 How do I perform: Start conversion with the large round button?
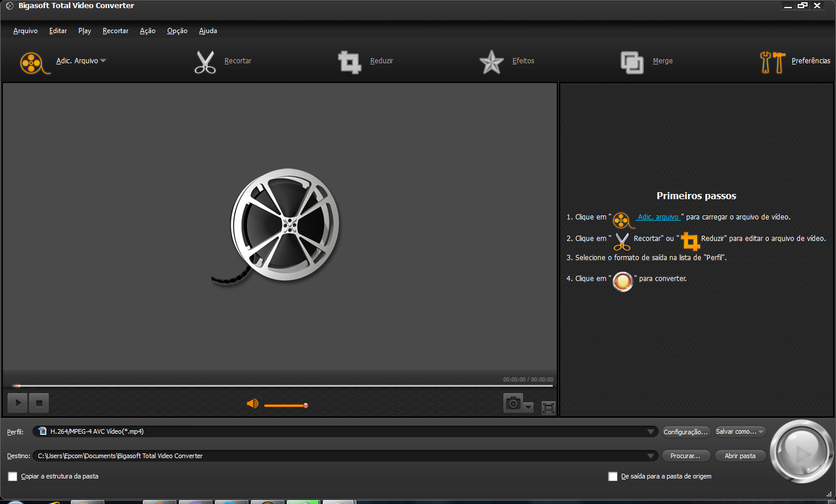coord(802,451)
